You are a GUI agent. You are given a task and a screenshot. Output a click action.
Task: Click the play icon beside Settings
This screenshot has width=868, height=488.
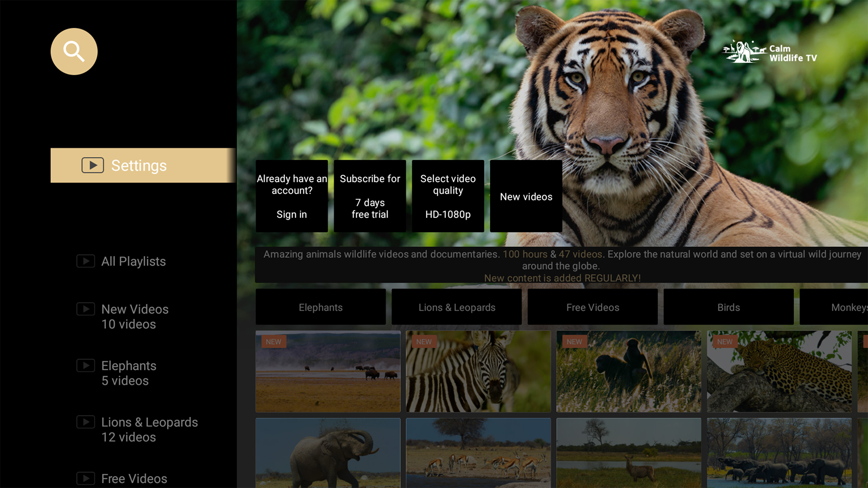point(93,165)
